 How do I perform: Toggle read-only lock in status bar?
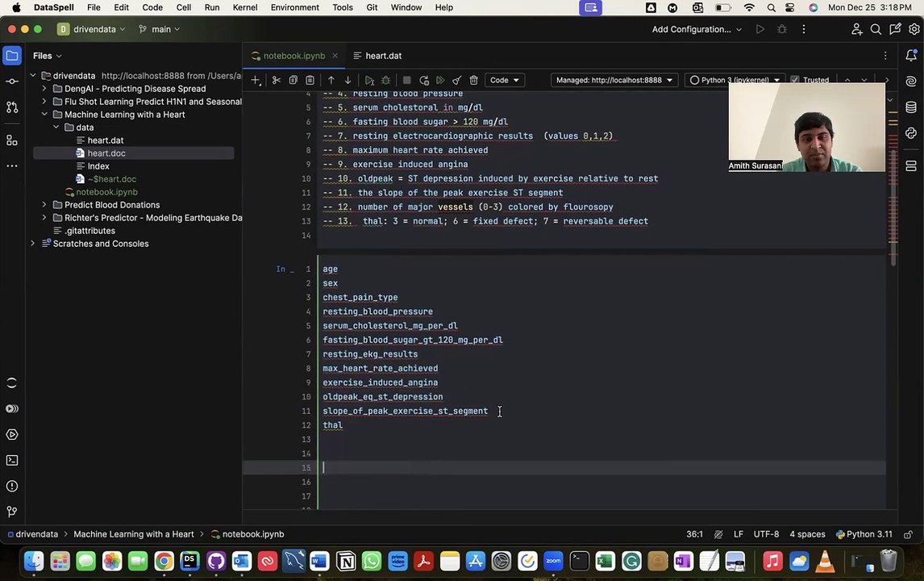[908, 534]
